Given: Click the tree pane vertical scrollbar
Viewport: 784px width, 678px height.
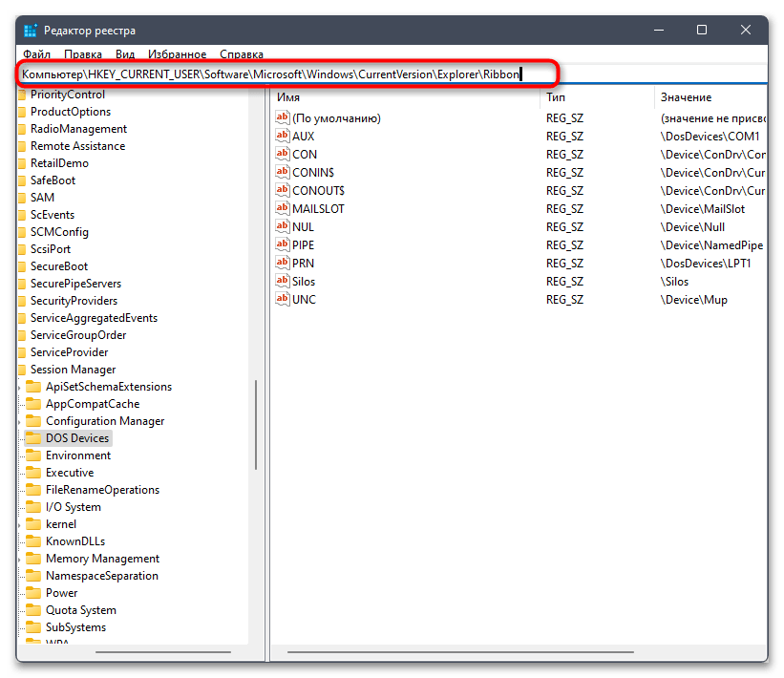Looking at the screenshot, I should point(256,425).
